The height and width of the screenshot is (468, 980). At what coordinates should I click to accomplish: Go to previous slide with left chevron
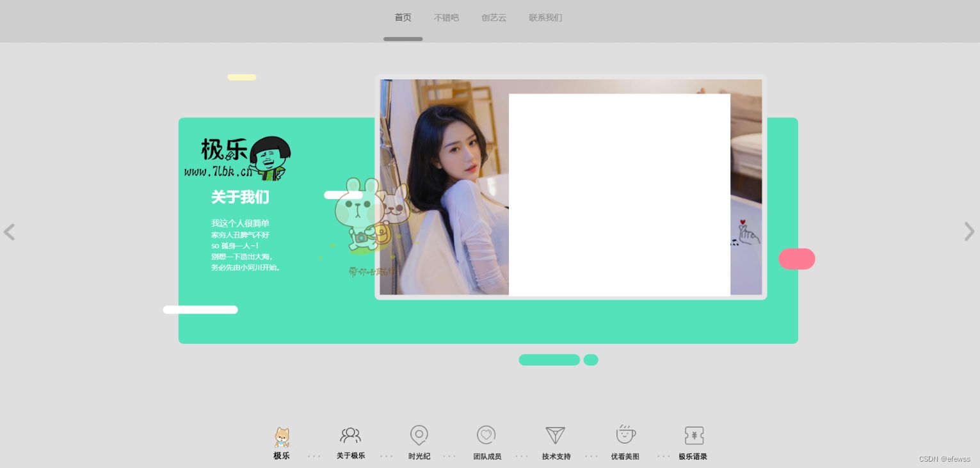[x=10, y=232]
